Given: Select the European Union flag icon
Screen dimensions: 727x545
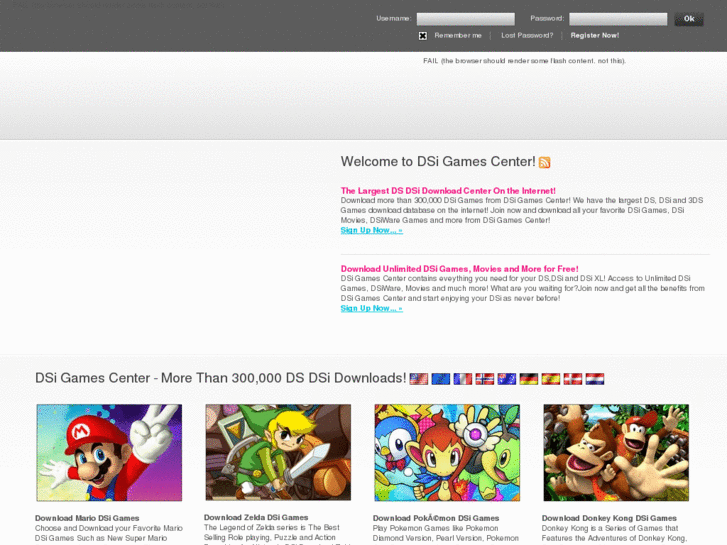Looking at the screenshot, I should tap(440, 379).
